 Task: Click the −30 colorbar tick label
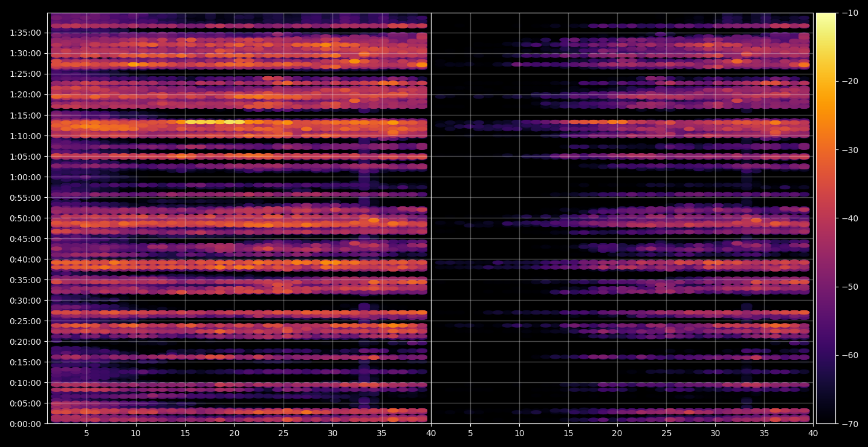click(850, 149)
